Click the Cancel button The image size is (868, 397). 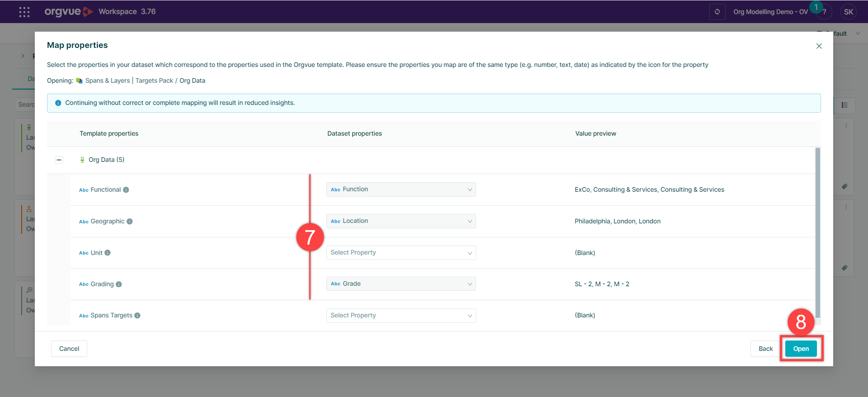[69, 349]
